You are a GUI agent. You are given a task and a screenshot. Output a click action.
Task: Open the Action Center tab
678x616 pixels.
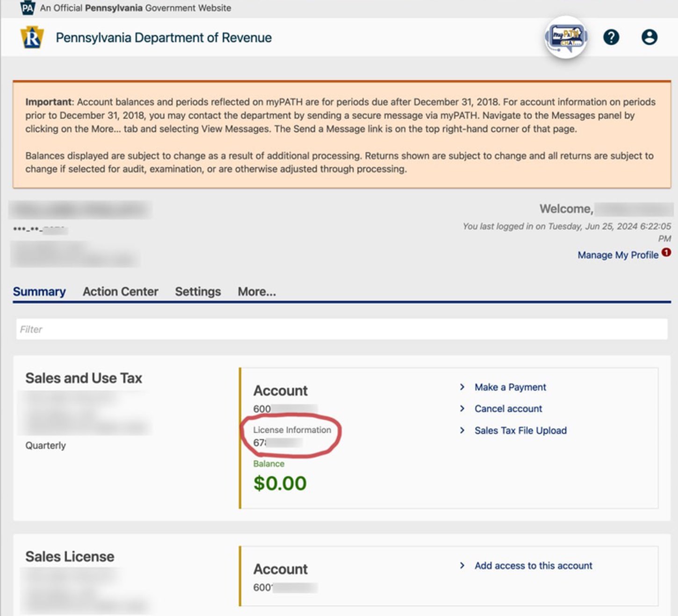120,292
